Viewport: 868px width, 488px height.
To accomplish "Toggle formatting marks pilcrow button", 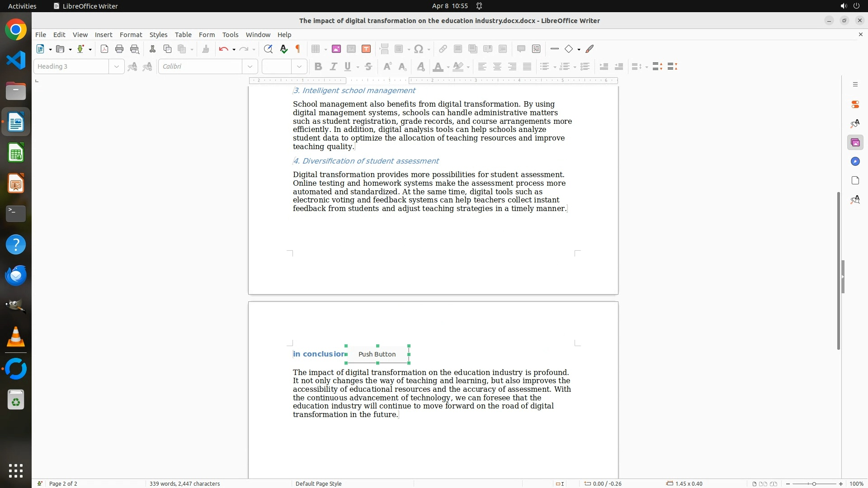I will 298,49.
